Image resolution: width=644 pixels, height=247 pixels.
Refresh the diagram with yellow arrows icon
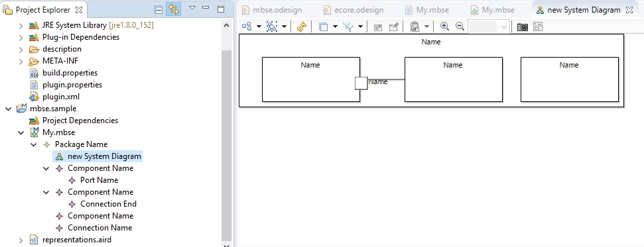pos(302,26)
